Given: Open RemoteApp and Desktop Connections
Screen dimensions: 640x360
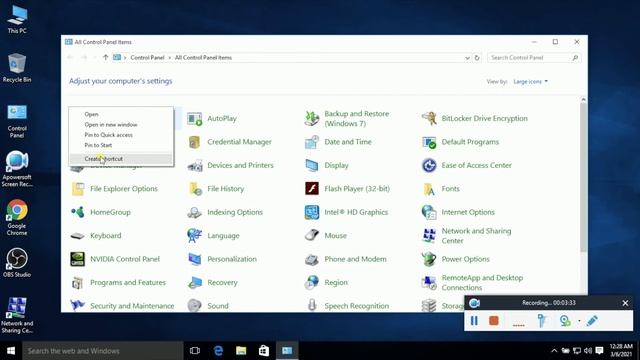Looking at the screenshot, I should tap(473, 282).
